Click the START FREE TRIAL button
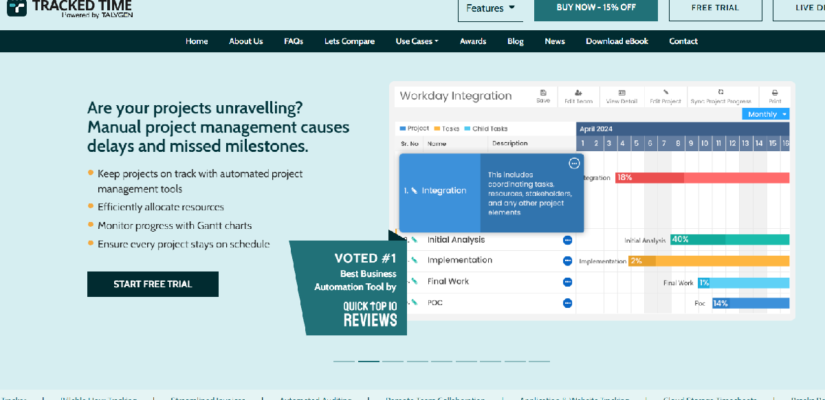825x400 pixels. point(152,284)
